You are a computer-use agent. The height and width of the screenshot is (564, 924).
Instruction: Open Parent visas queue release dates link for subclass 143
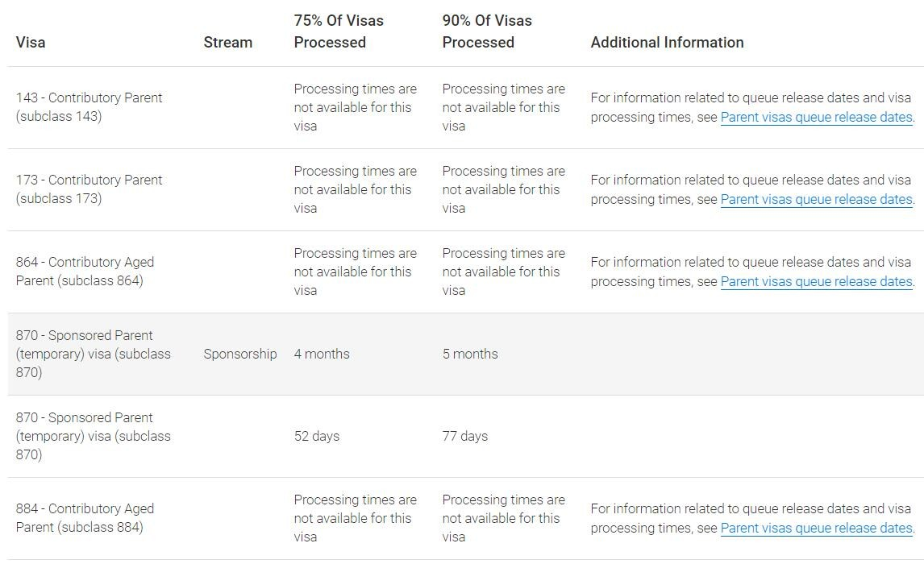pyautogui.click(x=816, y=118)
